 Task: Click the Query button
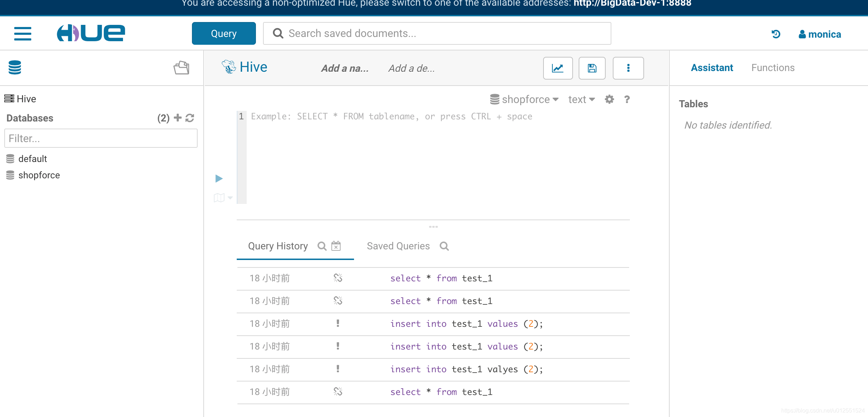(224, 33)
